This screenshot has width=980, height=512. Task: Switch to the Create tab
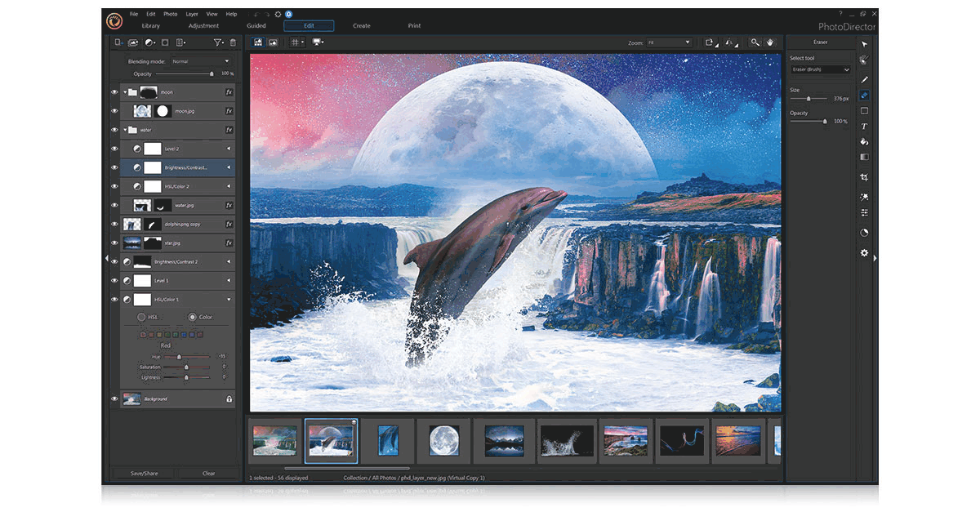point(362,25)
